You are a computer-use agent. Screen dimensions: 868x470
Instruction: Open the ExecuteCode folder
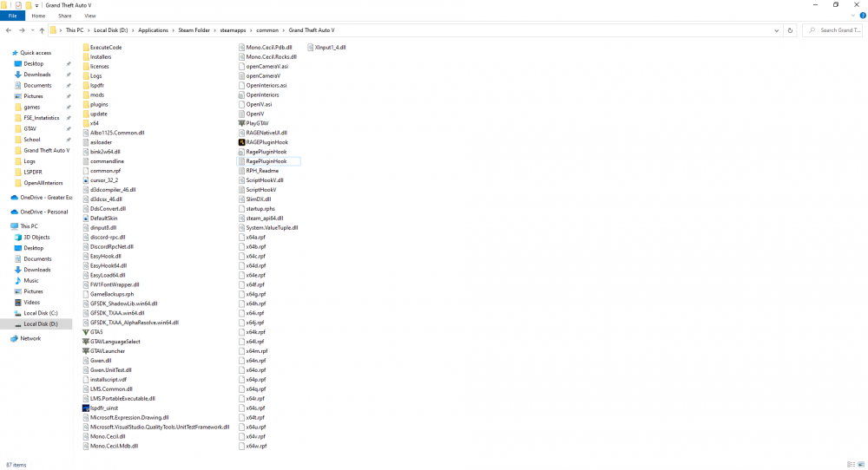tap(102, 48)
